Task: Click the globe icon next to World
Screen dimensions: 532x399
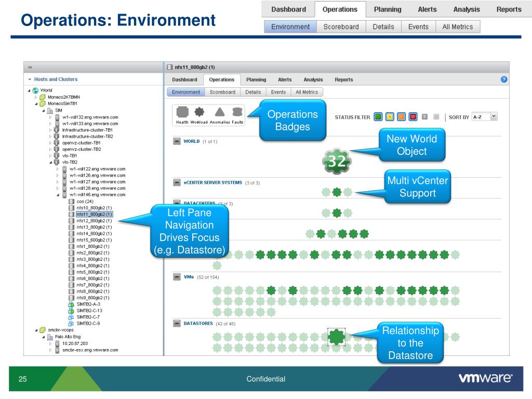Action: click(x=35, y=90)
